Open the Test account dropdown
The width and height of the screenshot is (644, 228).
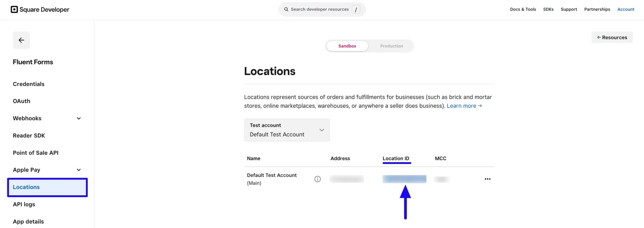coord(287,130)
